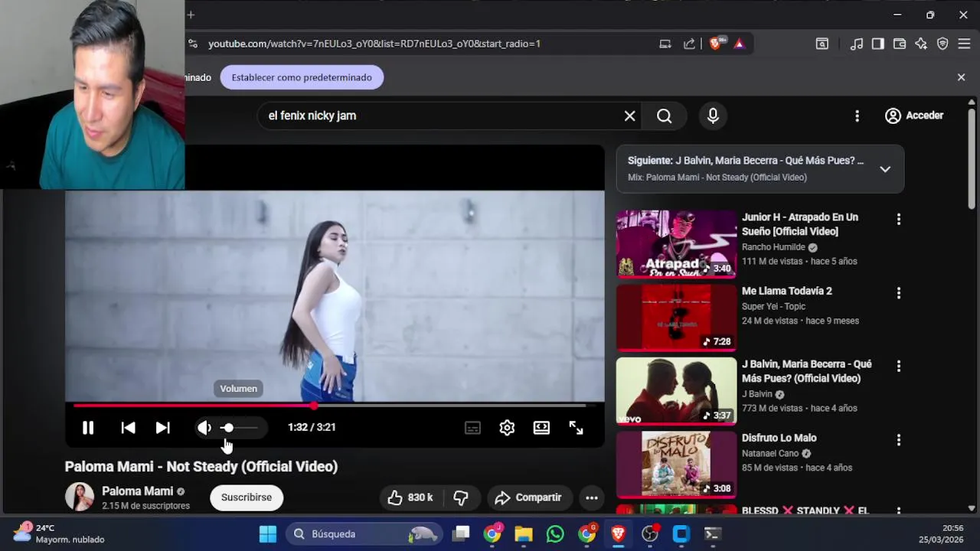The height and width of the screenshot is (551, 980).
Task: Open Paloma Mami channel avatar
Action: [80, 497]
